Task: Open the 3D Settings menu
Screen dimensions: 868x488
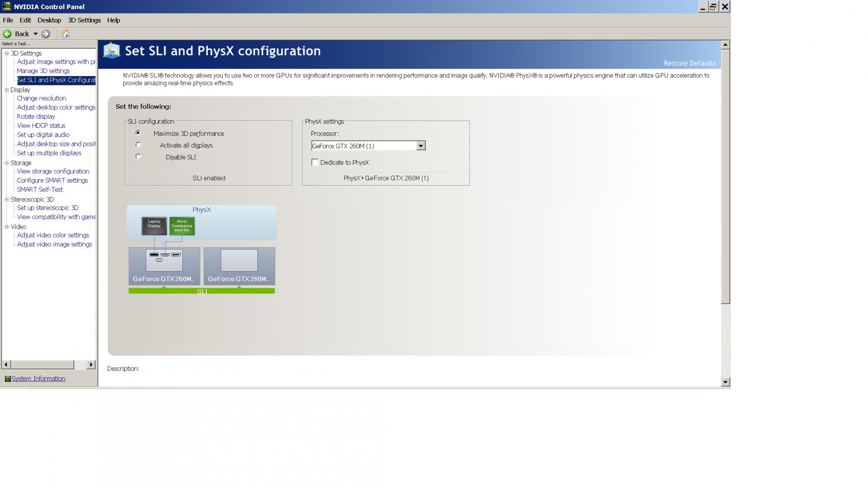Action: [84, 20]
